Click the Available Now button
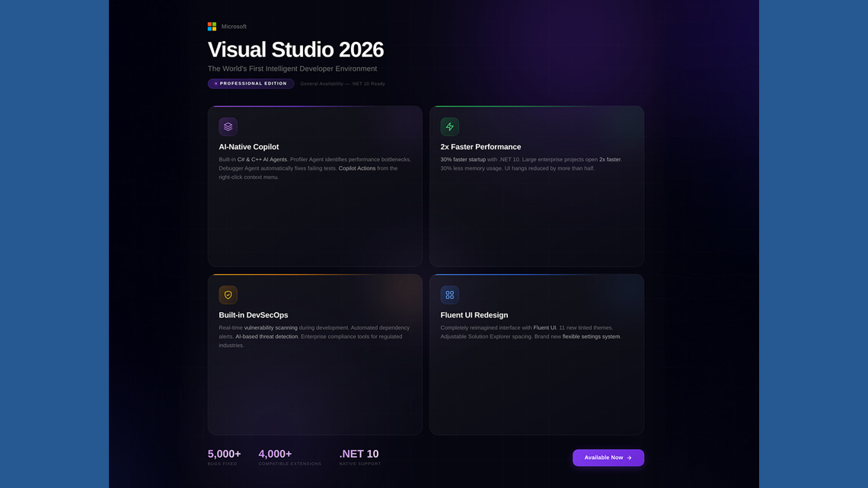 pos(608,458)
